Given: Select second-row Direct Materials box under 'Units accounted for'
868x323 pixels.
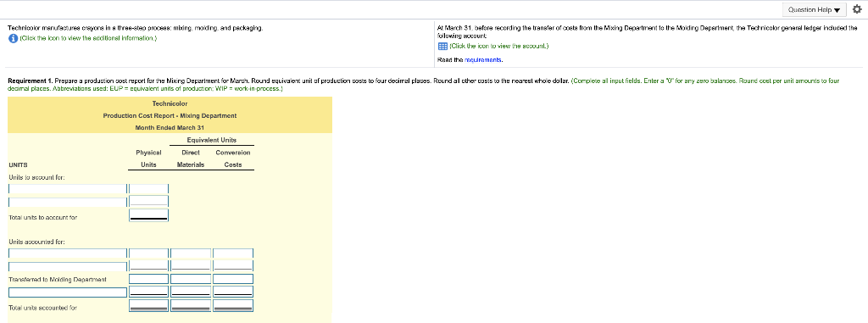Looking at the screenshot, I should pos(191,265).
